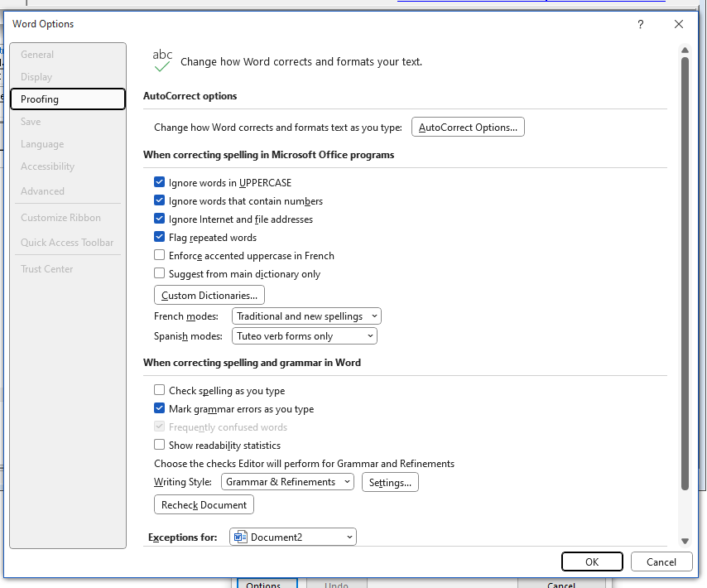Click the Recheck Document button
This screenshot has height=588, width=707.
(204, 504)
